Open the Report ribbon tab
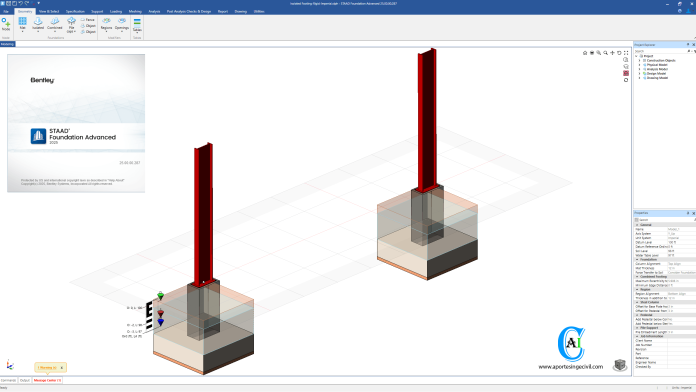696x392 pixels. (x=223, y=12)
